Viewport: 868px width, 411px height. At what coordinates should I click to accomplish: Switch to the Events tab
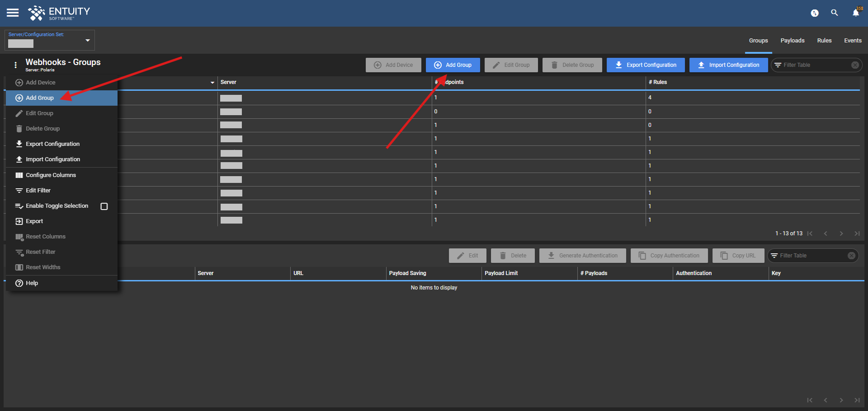tap(853, 41)
